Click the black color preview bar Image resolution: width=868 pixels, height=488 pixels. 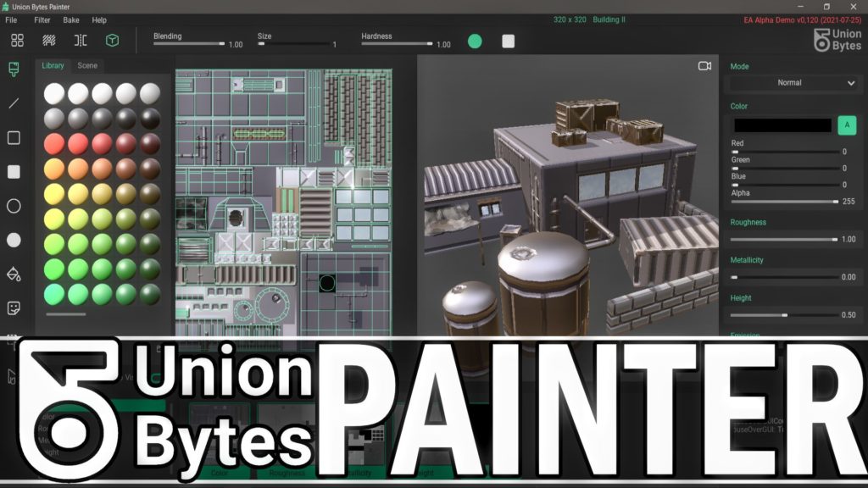click(782, 125)
